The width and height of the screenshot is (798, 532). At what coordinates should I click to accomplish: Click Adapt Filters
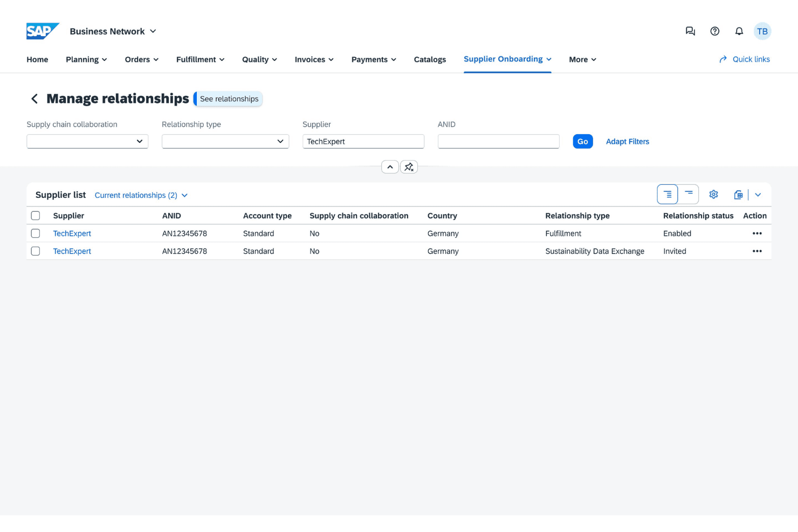pos(628,141)
